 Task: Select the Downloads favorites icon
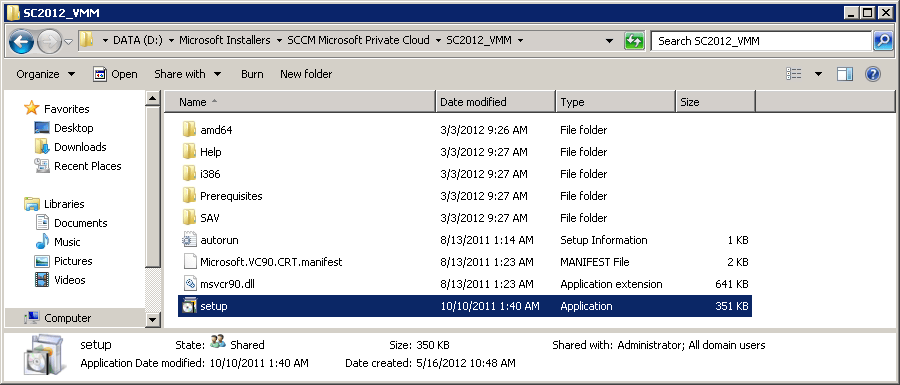coord(41,147)
